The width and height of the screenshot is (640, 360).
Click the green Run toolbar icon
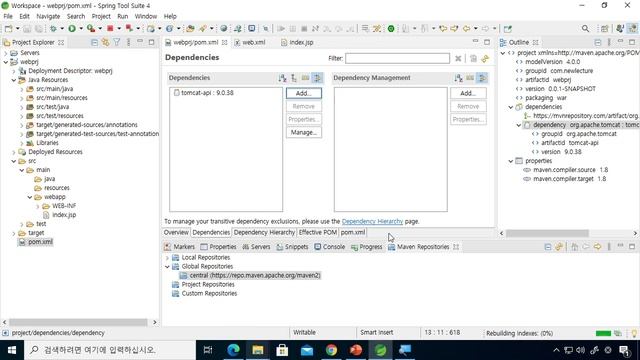click(72, 29)
